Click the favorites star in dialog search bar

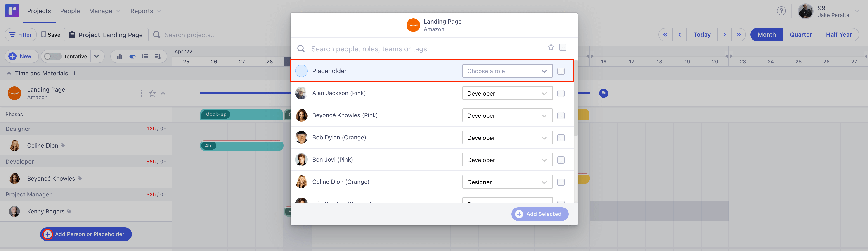551,47
